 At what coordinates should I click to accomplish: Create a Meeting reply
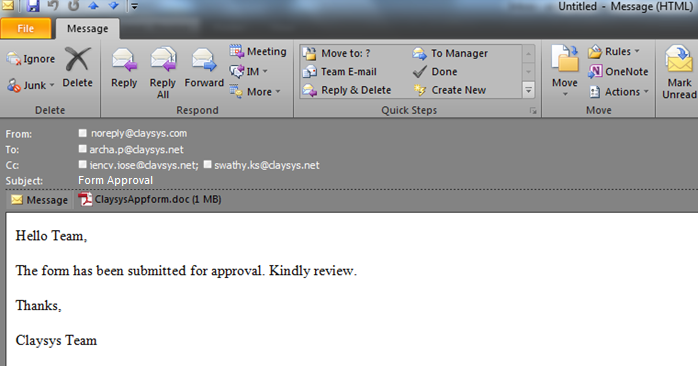[258, 52]
